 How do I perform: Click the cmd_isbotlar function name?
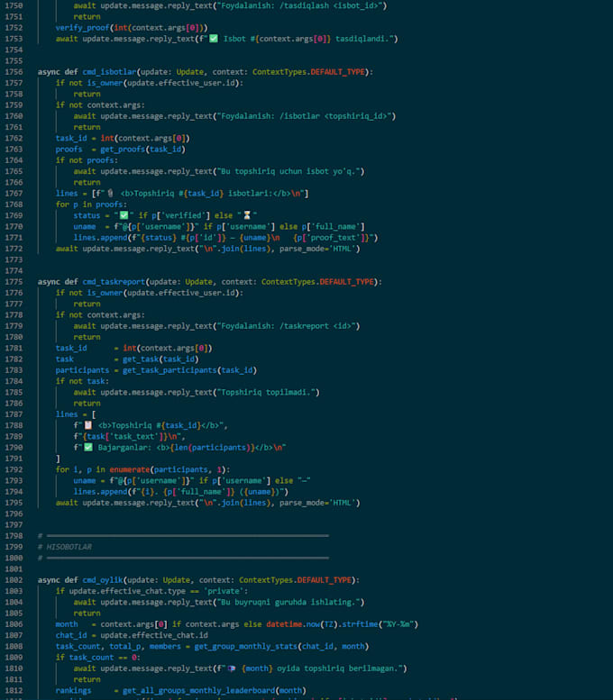click(109, 72)
